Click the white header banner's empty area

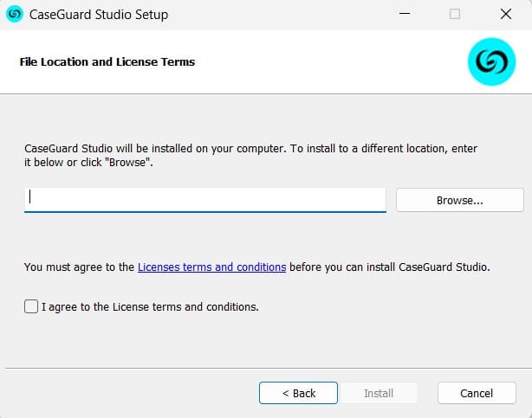[329, 62]
